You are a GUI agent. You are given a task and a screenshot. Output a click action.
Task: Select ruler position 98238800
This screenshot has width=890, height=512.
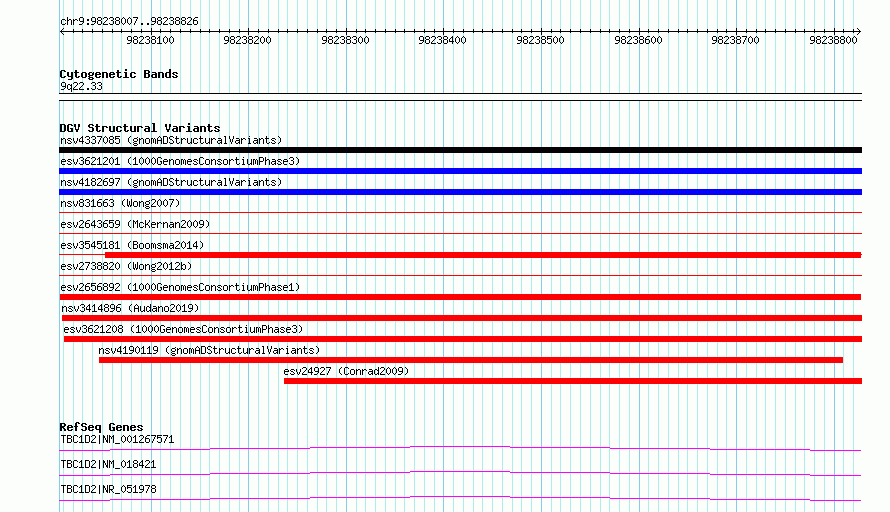point(833,40)
